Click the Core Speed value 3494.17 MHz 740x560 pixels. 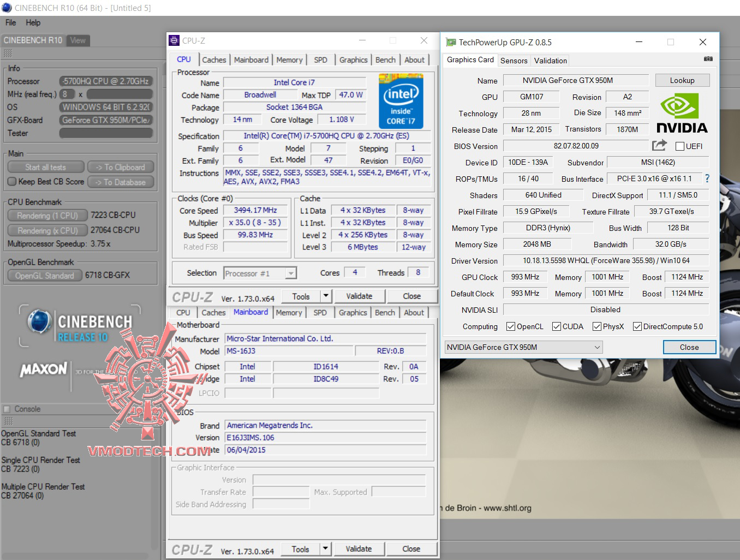click(255, 210)
